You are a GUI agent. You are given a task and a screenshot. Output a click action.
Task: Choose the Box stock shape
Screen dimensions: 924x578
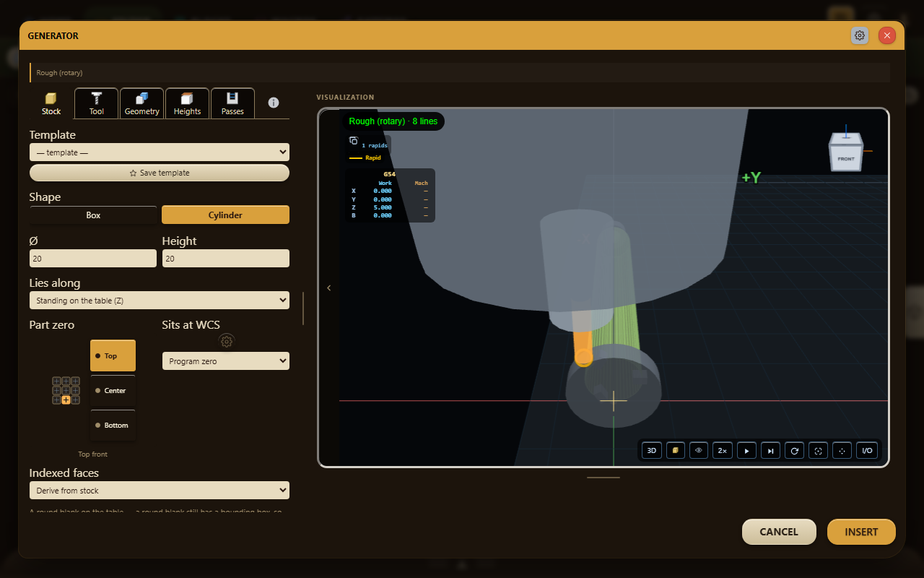93,215
